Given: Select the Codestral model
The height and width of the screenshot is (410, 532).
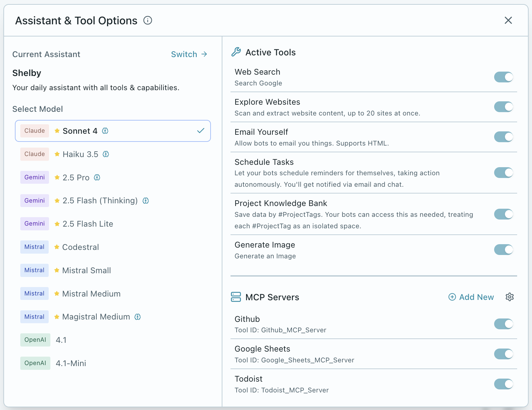Looking at the screenshot, I should pyautogui.click(x=113, y=247).
